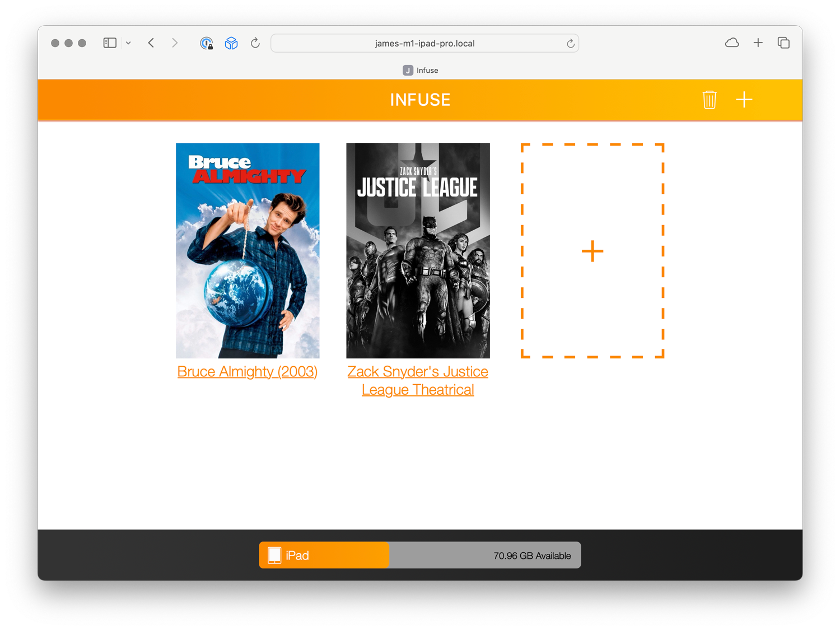Toggle the Safari sidebar button

click(x=110, y=43)
